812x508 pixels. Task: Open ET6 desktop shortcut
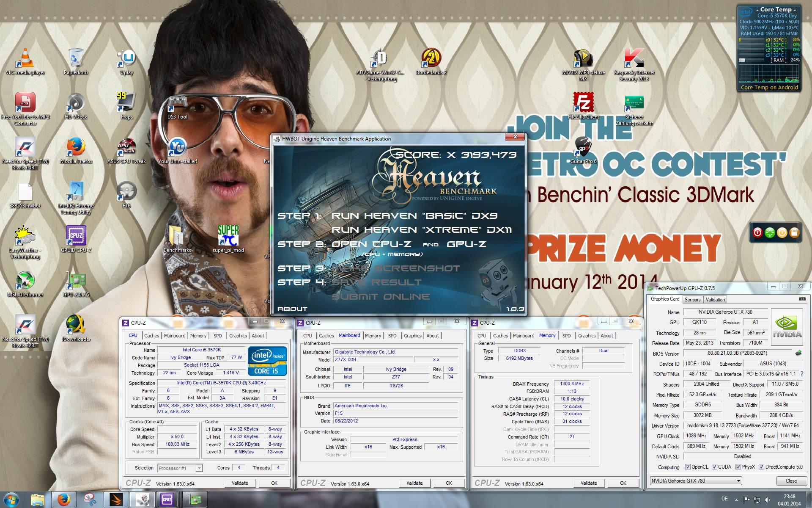[x=127, y=195]
